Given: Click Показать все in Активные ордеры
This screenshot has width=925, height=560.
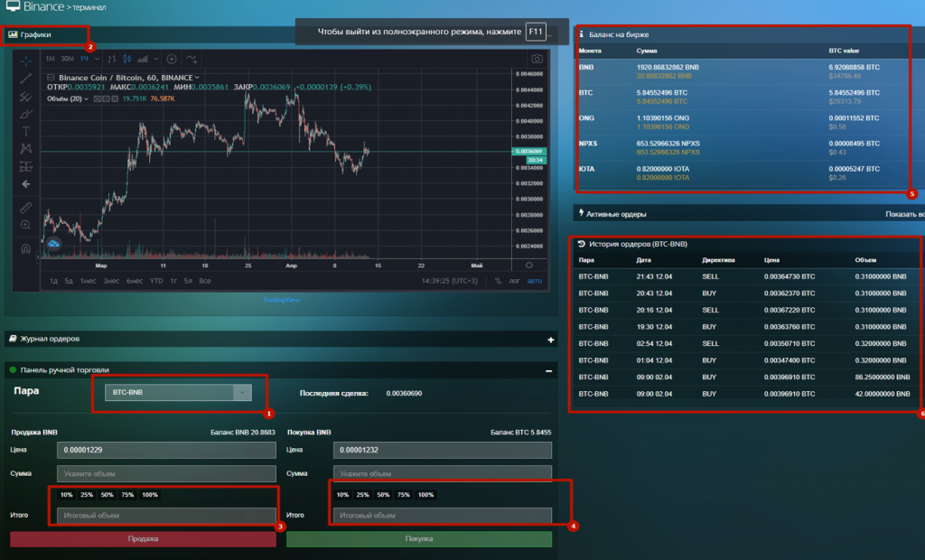Looking at the screenshot, I should [x=905, y=214].
